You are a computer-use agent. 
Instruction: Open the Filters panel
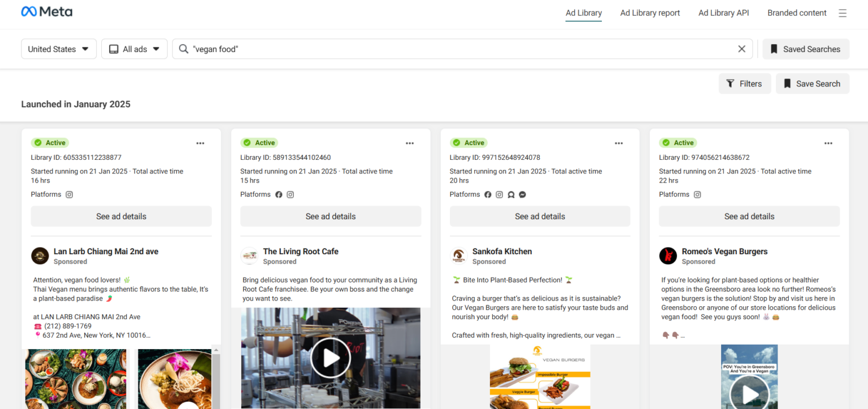coord(744,84)
